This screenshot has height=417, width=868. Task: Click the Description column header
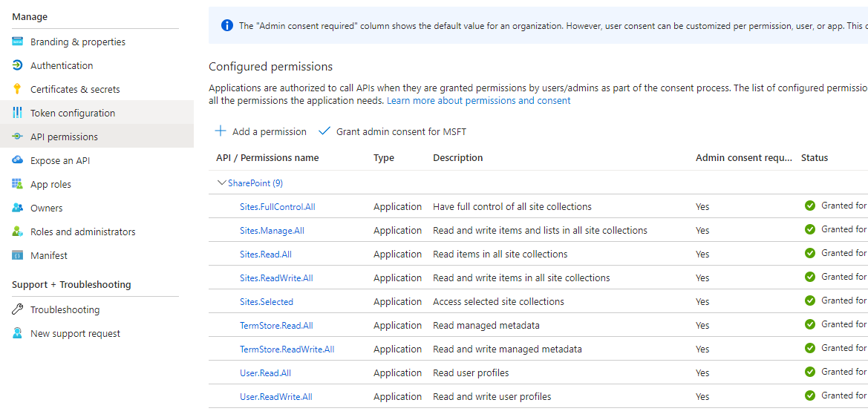458,157
